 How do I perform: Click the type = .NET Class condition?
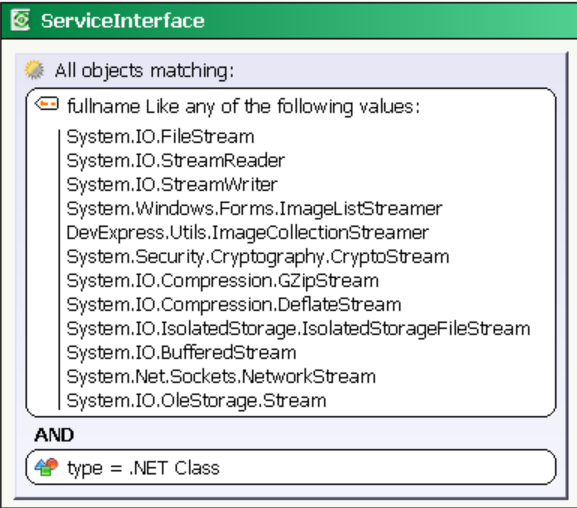coord(291,467)
